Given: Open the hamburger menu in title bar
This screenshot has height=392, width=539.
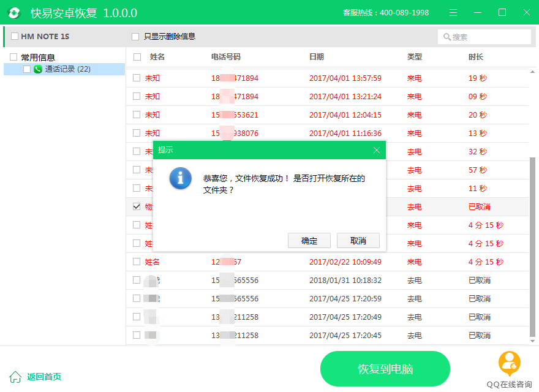Looking at the screenshot, I should (453, 13).
